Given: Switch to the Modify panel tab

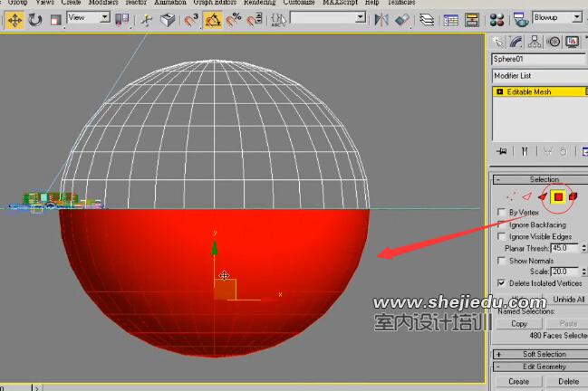Looking at the screenshot, I should (516, 42).
